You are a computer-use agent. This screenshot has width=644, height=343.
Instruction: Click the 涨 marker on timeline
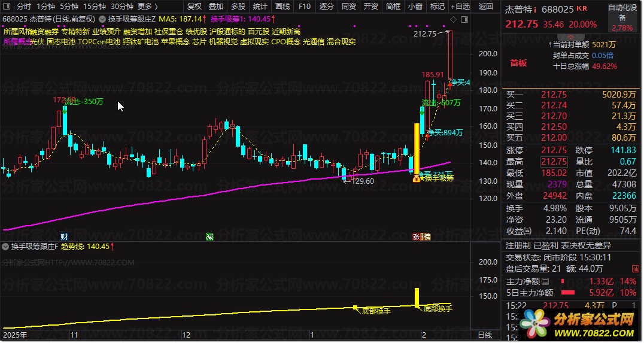[x=417, y=236]
